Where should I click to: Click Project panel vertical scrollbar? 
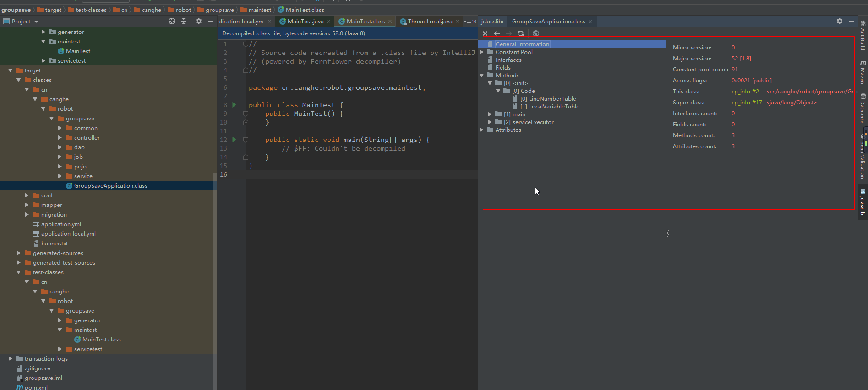[215, 281]
